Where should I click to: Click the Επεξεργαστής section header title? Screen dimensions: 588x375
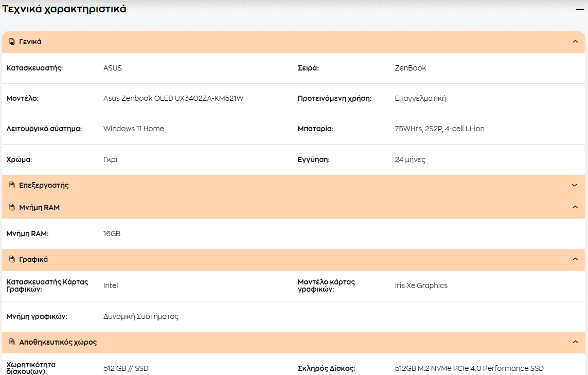[44, 185]
